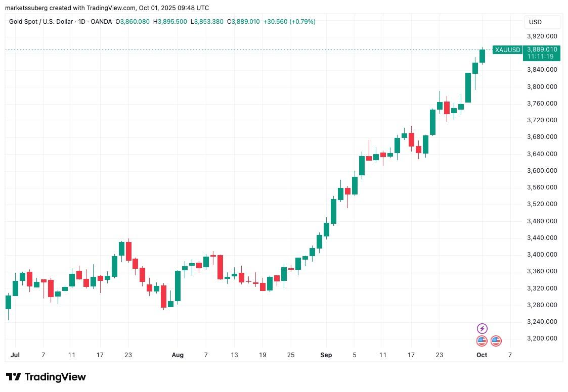Click the latest green candlestick near the price label
This screenshot has height=392, width=568.
click(482, 56)
